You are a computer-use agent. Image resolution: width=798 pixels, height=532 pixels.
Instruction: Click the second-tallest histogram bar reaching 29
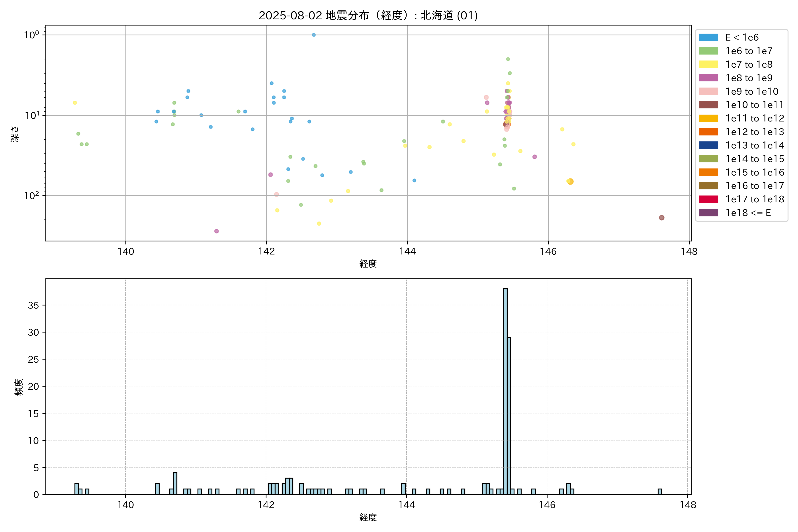509,416
